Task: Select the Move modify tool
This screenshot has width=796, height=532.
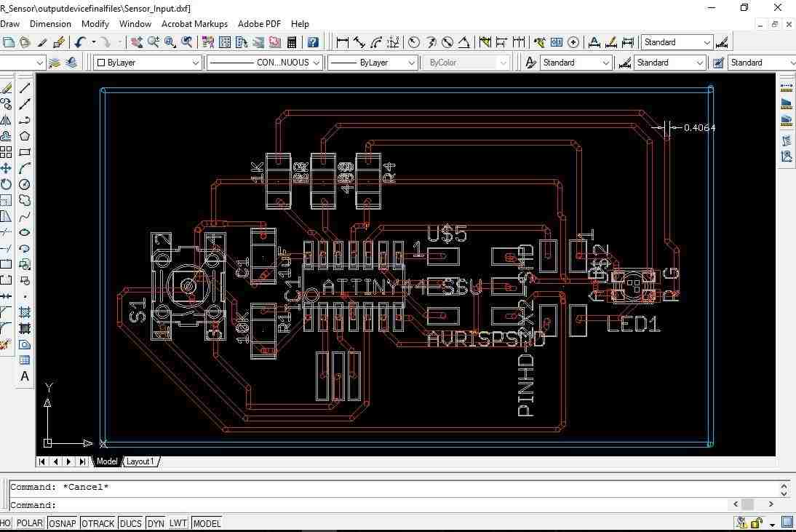Action: point(6,168)
